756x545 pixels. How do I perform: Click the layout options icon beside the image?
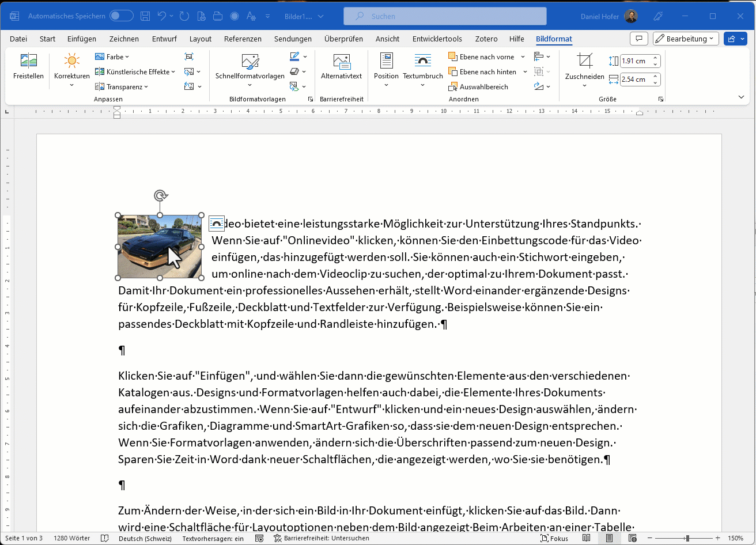217,224
